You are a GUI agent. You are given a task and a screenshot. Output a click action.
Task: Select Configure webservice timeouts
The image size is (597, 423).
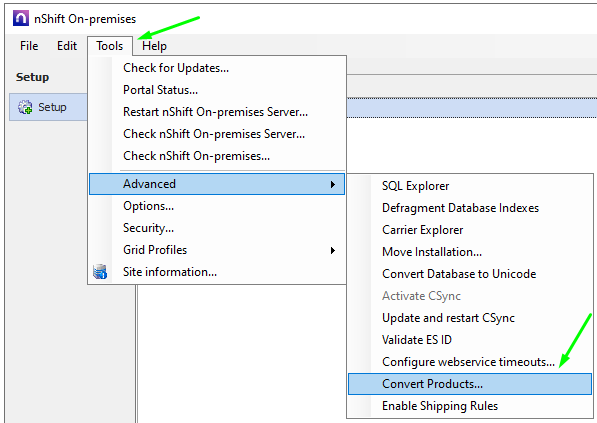pos(470,362)
